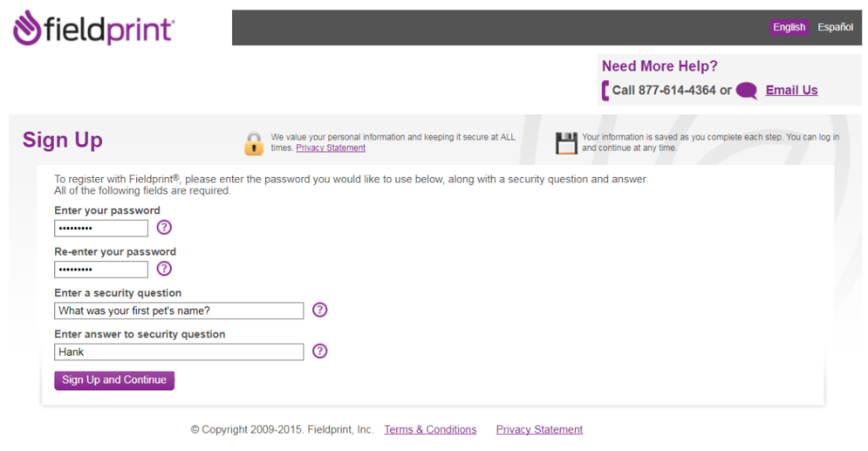Click the padlock security icon
Viewport: 868px width, 451px height.
(x=254, y=143)
